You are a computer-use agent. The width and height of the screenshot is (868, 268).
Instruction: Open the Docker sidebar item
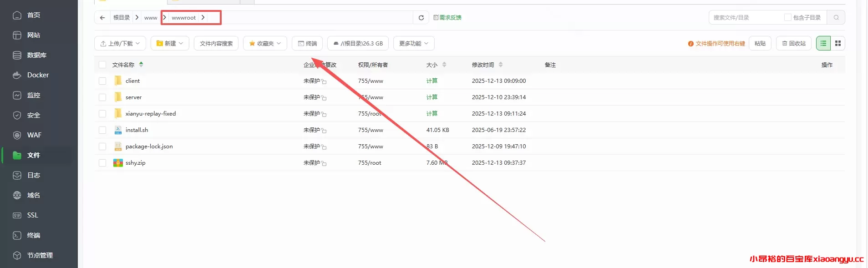[x=38, y=75]
